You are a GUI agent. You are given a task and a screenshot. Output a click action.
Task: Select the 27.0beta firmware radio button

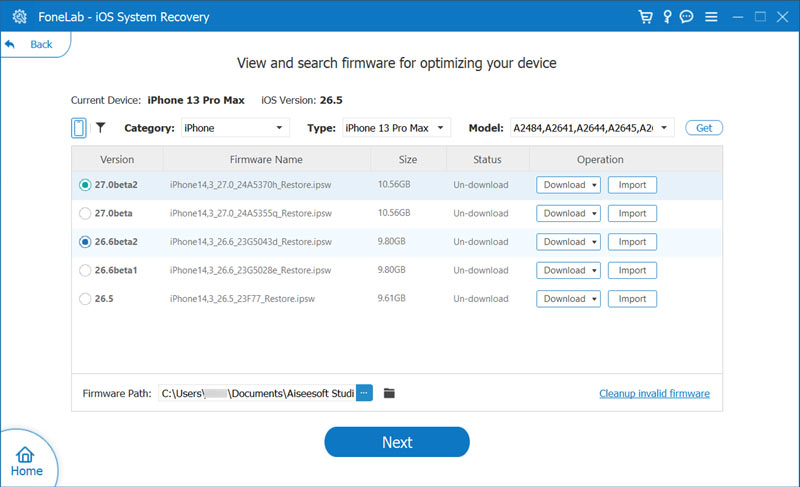85,213
